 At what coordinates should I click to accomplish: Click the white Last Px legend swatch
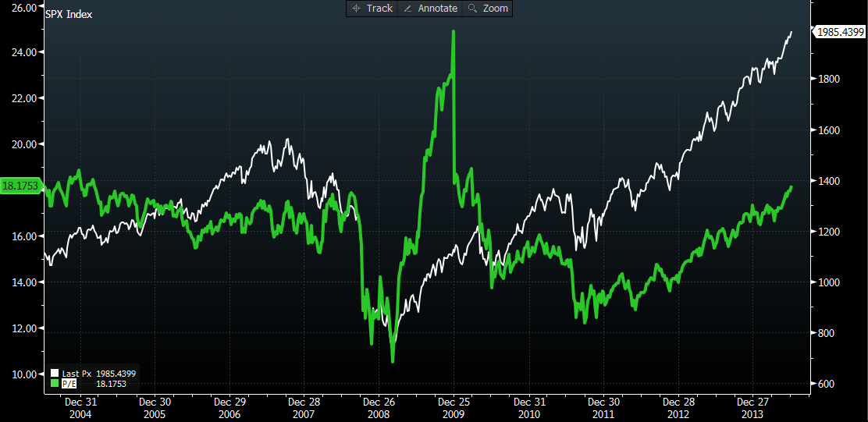coord(55,374)
